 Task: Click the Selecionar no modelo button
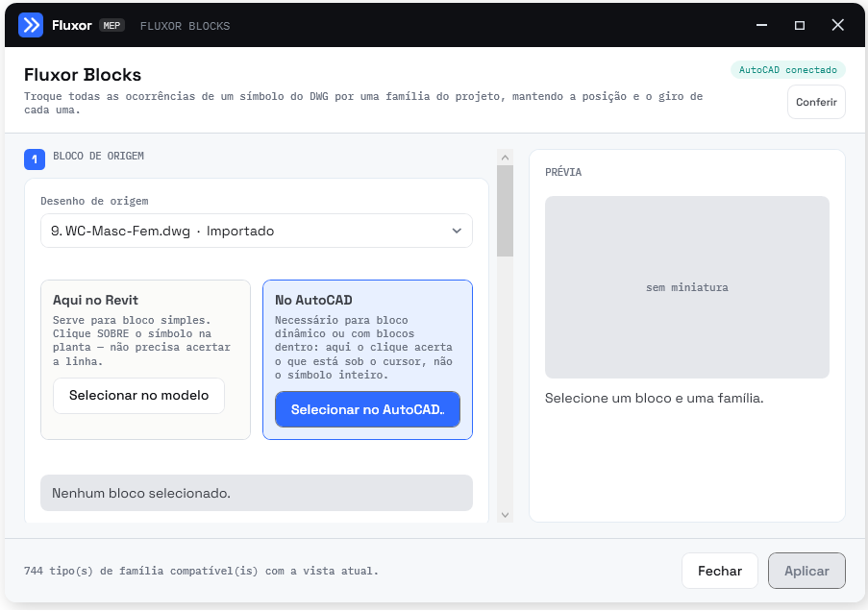pyautogui.click(x=139, y=395)
